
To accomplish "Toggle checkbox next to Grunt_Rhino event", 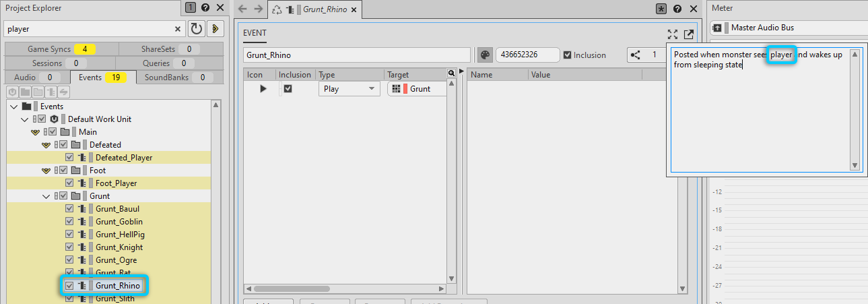I will (x=69, y=286).
